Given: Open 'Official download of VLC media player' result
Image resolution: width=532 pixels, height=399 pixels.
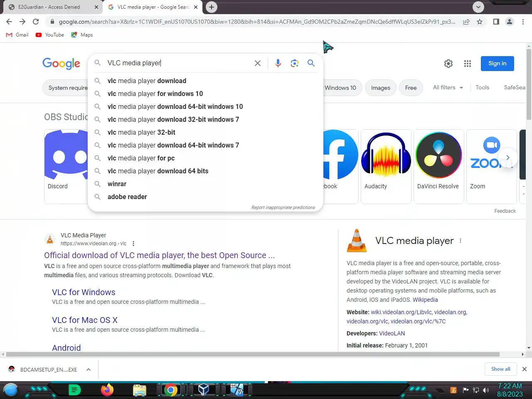Looking at the screenshot, I should click(x=159, y=255).
